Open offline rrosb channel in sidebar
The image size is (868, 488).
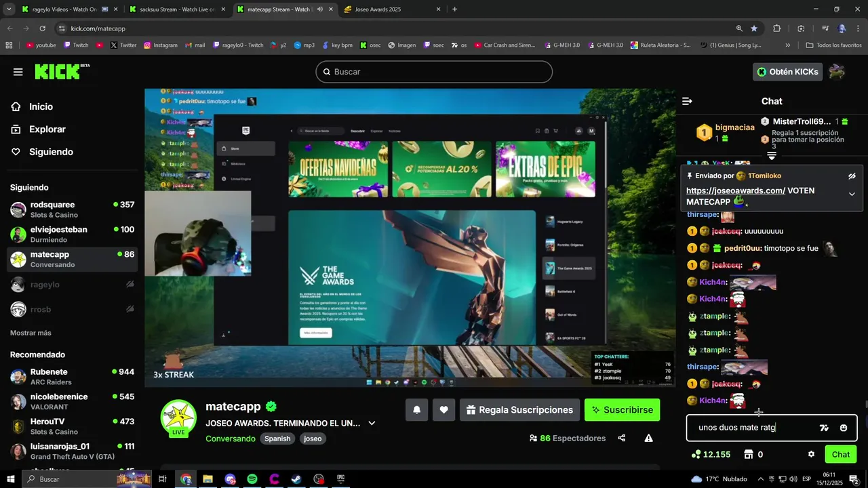(x=72, y=310)
